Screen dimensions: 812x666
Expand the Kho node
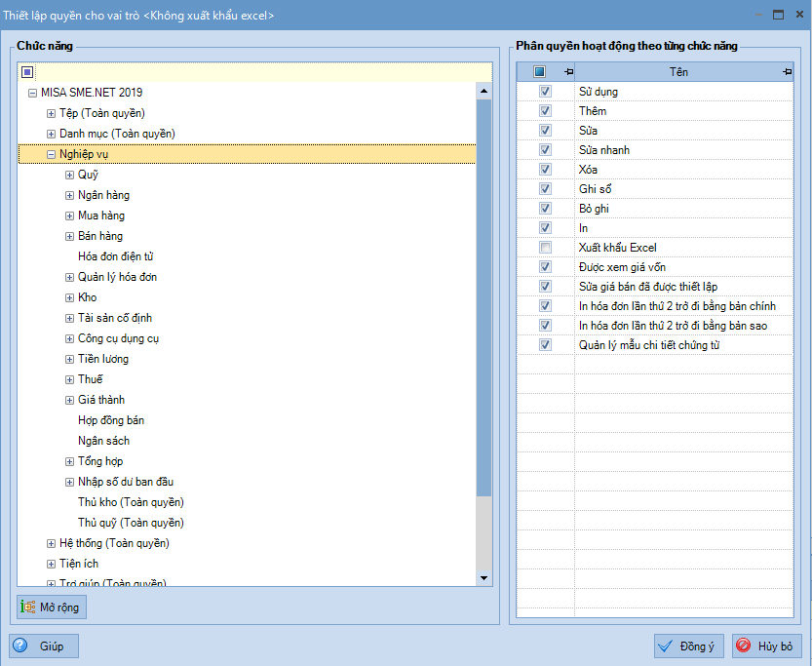pos(69,297)
